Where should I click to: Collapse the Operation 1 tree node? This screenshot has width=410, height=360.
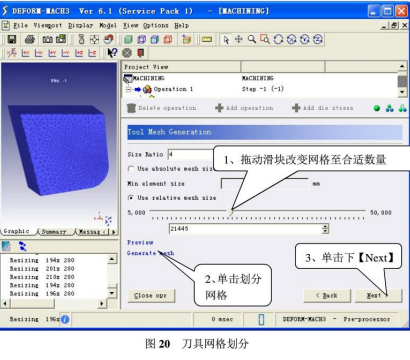[x=128, y=89]
